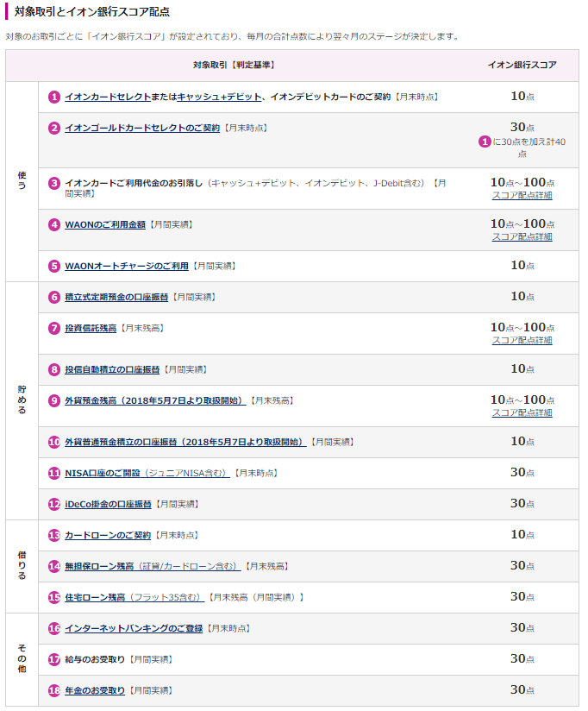The height and width of the screenshot is (711, 588).
Task: Click the イオン銀行スコア column header
Action: coord(522,65)
